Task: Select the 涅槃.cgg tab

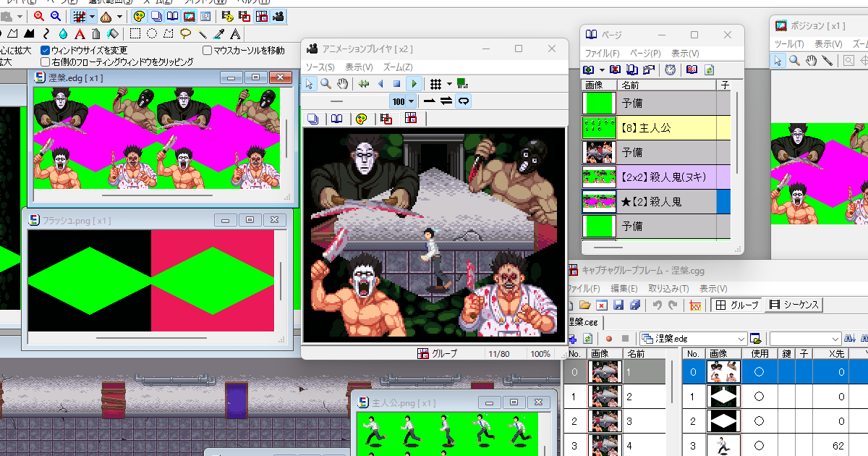Action: click(x=584, y=322)
